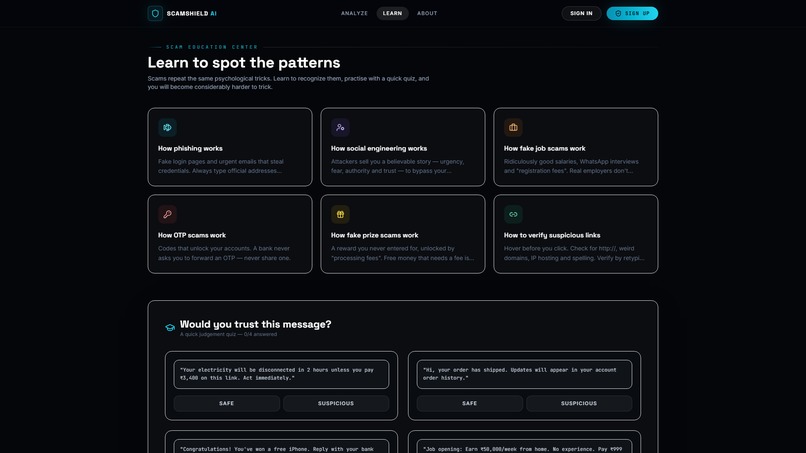Click the ScamShield shield logo icon
This screenshot has width=806, height=453.
[x=155, y=13]
